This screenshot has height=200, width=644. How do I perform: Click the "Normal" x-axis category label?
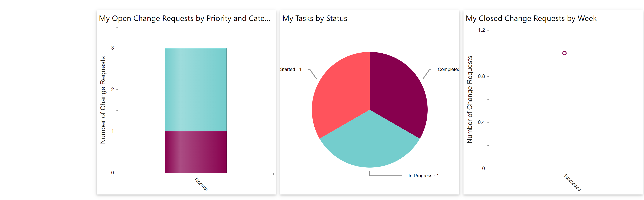(201, 184)
